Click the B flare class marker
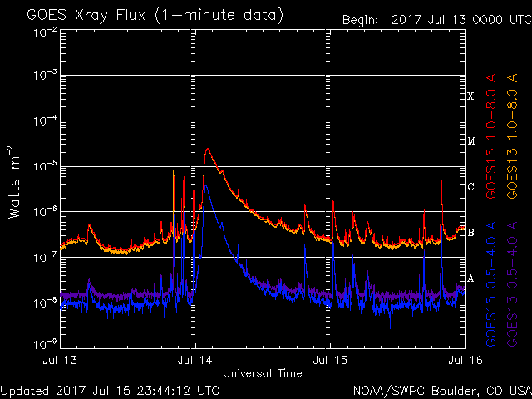Viewport: 532px width, 399px height. (471, 233)
